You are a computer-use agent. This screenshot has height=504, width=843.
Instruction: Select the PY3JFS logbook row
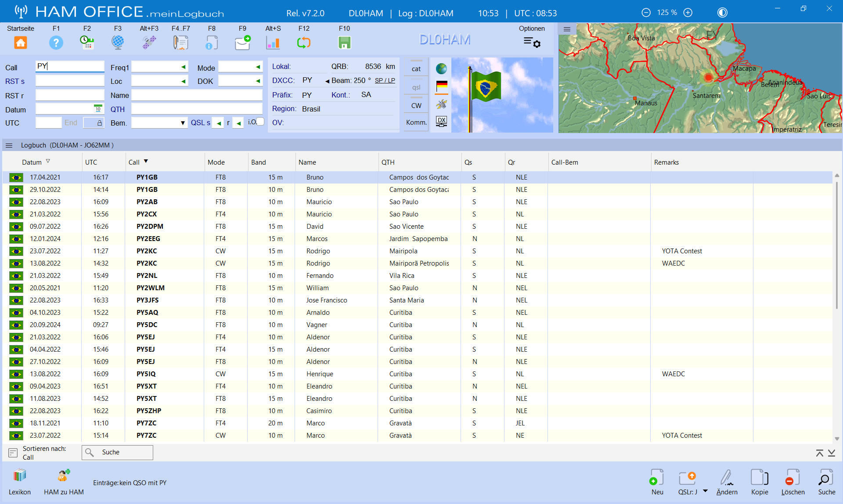[417, 300]
